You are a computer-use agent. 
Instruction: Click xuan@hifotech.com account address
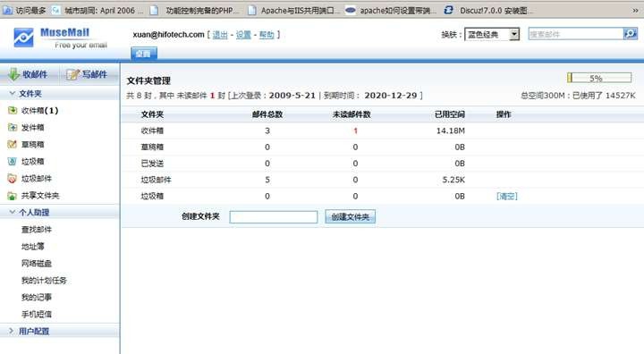coord(168,35)
